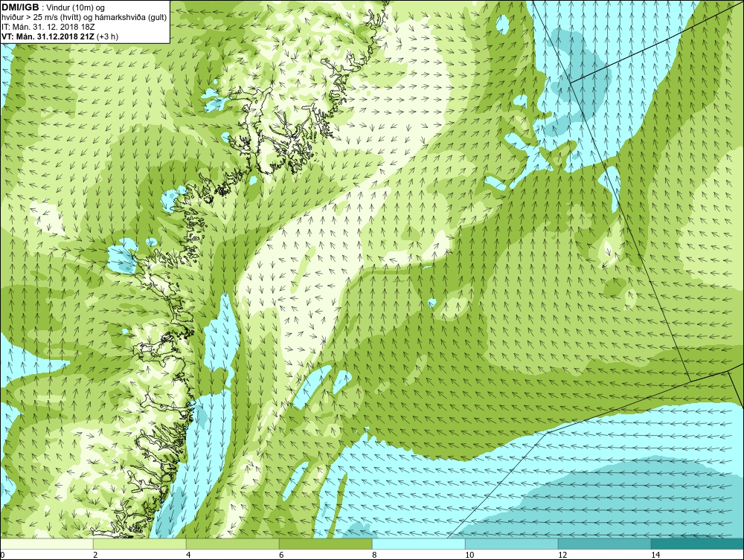Click the 10–12 m/s turquoise legend swatch
The height and width of the screenshot is (560, 744).
tap(512, 544)
